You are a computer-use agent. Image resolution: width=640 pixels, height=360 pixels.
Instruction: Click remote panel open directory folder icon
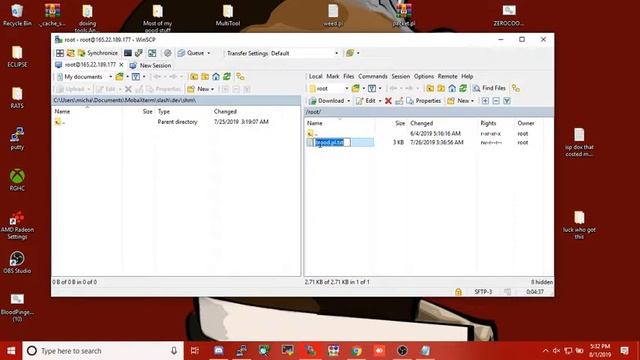point(356,88)
